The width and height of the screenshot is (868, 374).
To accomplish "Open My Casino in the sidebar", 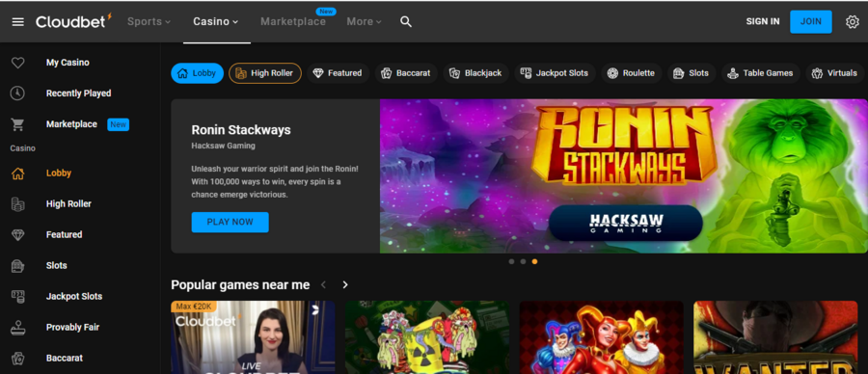I will (x=68, y=63).
